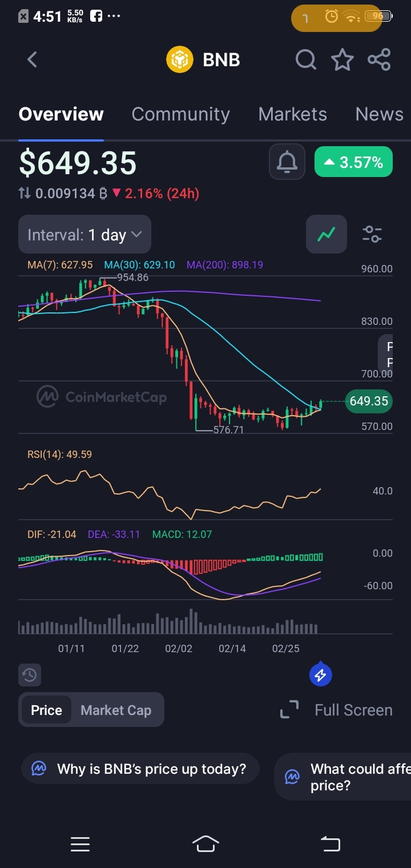Screen dimensions: 411x868
Task: Open Android recent apps menu button
Action: coord(80,844)
